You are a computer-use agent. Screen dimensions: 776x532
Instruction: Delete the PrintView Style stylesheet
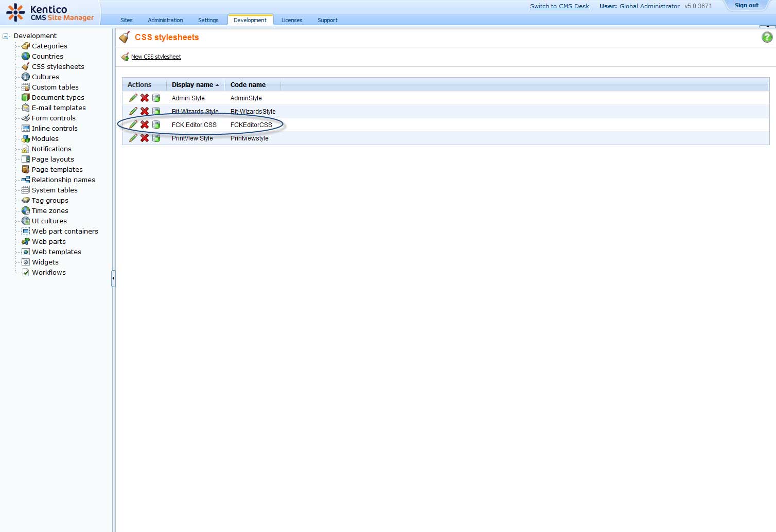click(x=145, y=138)
